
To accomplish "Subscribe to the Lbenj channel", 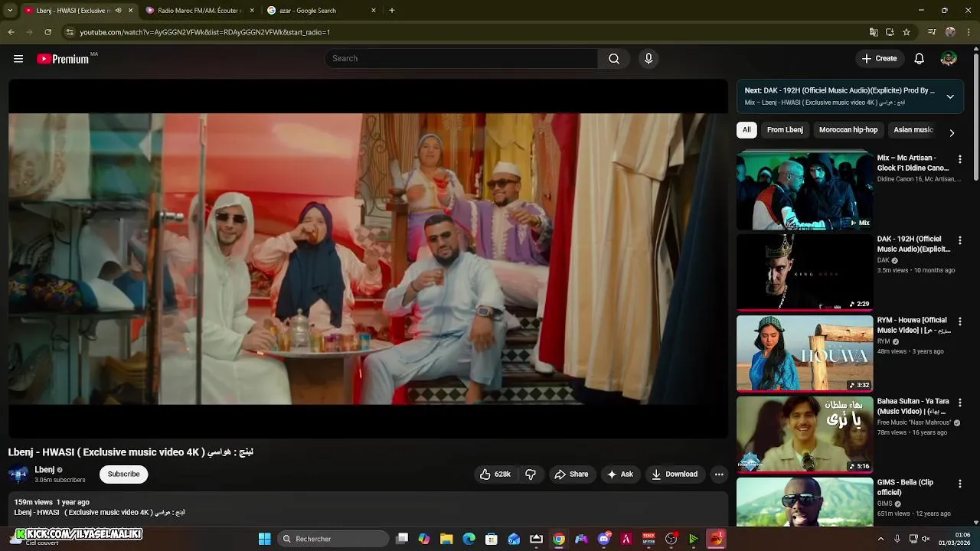I will tap(123, 474).
